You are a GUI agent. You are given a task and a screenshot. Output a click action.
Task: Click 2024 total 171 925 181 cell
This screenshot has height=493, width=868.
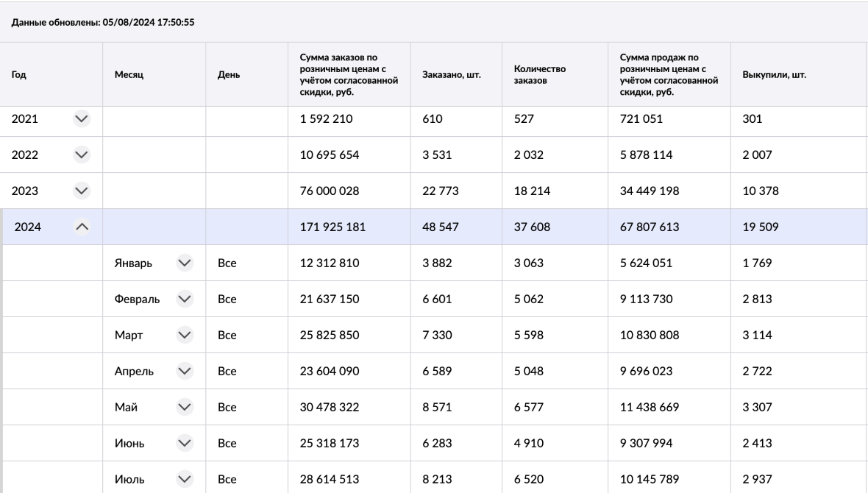tap(349, 227)
